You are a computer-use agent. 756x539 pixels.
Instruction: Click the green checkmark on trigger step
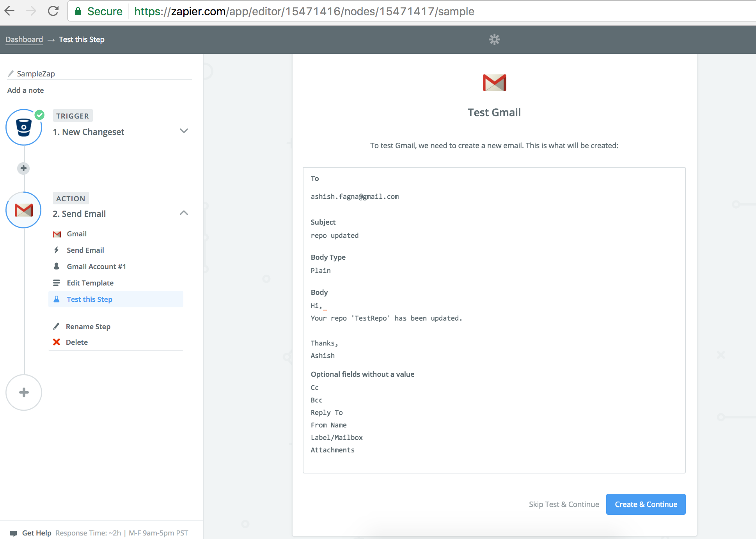[x=39, y=115]
